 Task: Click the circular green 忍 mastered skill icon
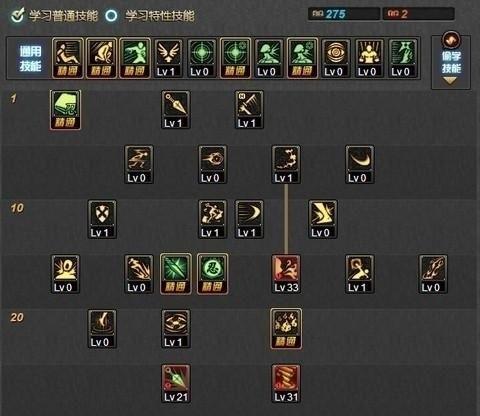[212, 274]
